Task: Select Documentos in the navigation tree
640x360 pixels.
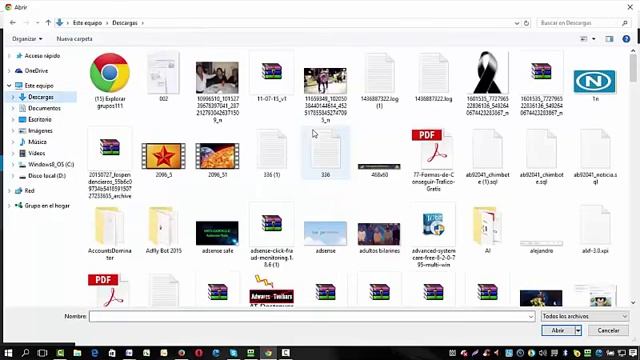Action: (44, 108)
